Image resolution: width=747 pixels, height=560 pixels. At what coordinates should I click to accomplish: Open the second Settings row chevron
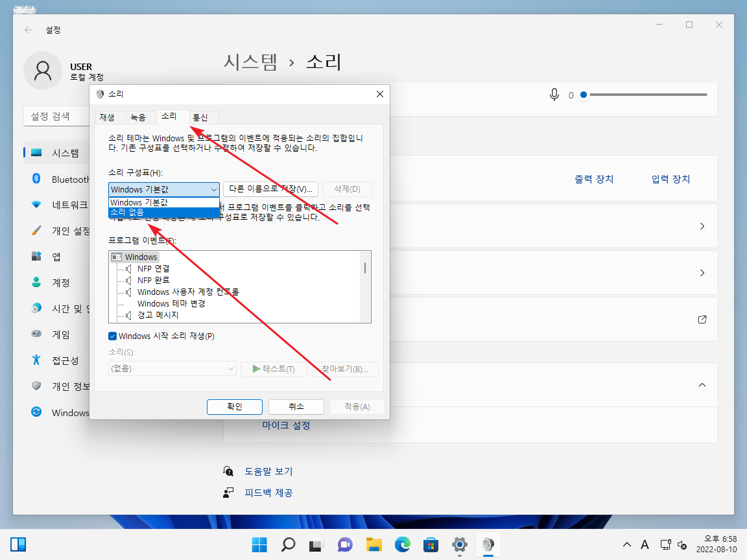coord(702,273)
